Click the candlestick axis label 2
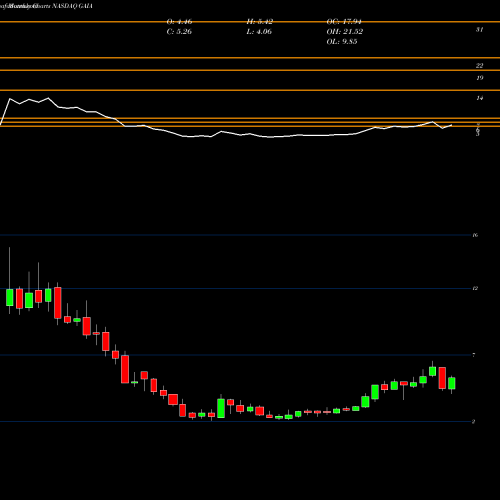This screenshot has height=500, width=500. [474, 422]
